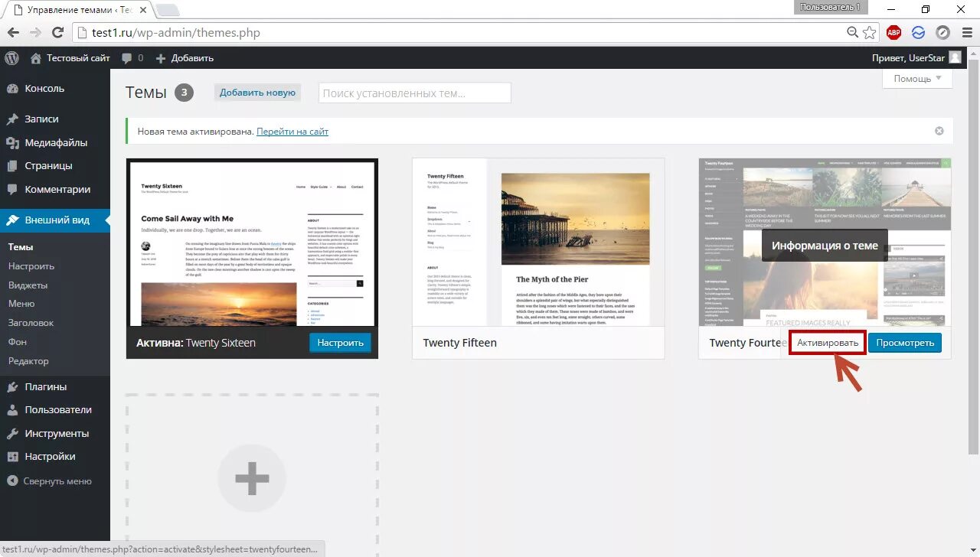Viewport: 980px width, 557px height.
Task: Select the Twenty Sixteen theme thumbnail
Action: pos(252,243)
